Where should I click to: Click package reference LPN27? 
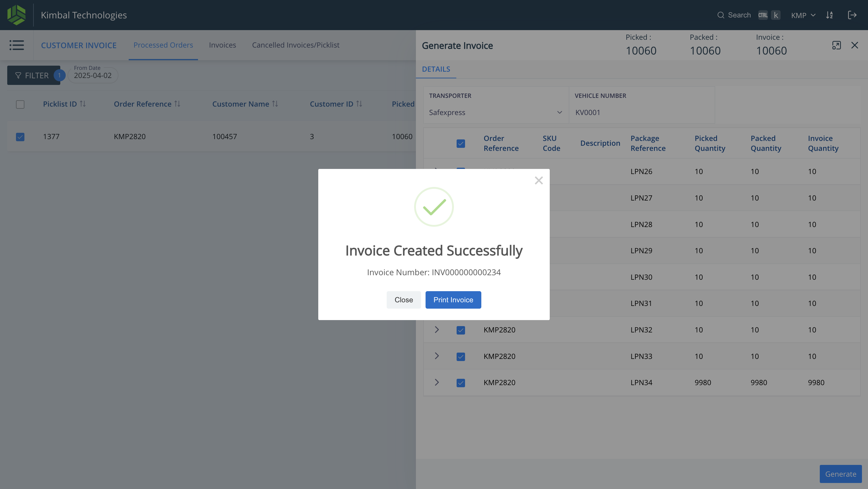pyautogui.click(x=641, y=198)
